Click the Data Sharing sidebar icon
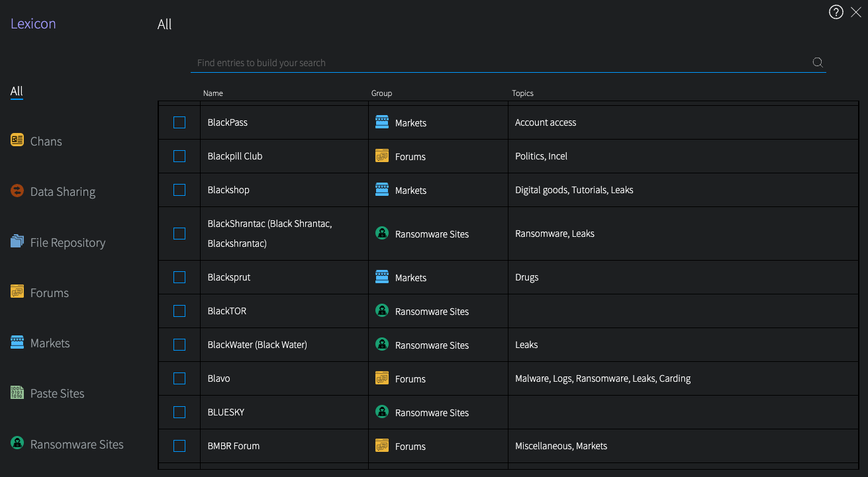Viewport: 868px width, 477px height. click(x=17, y=191)
